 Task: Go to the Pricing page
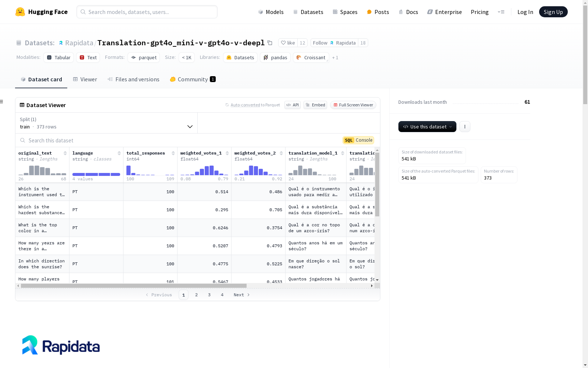click(x=480, y=12)
